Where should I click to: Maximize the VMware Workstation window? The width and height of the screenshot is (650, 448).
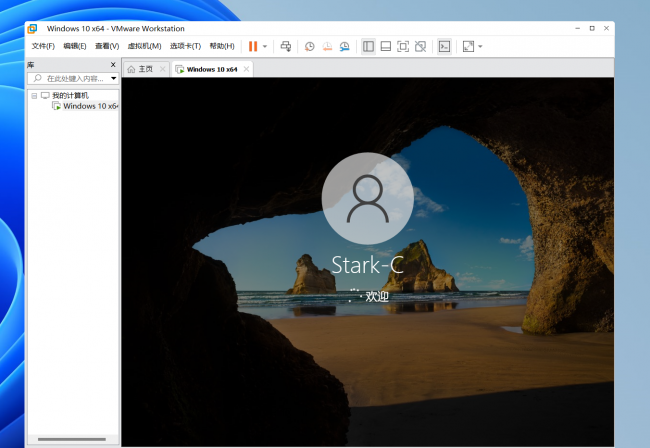click(592, 28)
